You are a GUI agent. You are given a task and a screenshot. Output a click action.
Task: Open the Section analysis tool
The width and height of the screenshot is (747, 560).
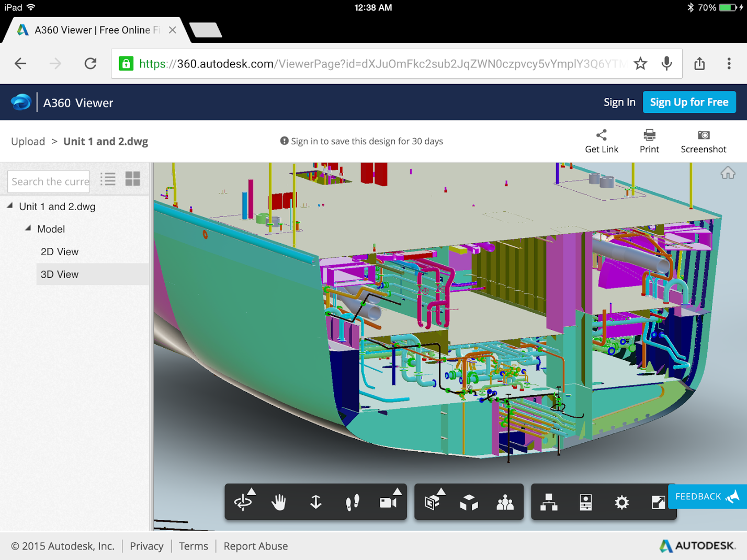[433, 502]
